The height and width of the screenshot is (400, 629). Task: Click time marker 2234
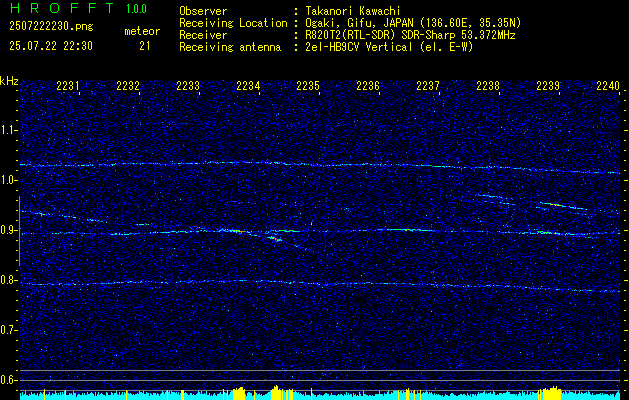[248, 86]
